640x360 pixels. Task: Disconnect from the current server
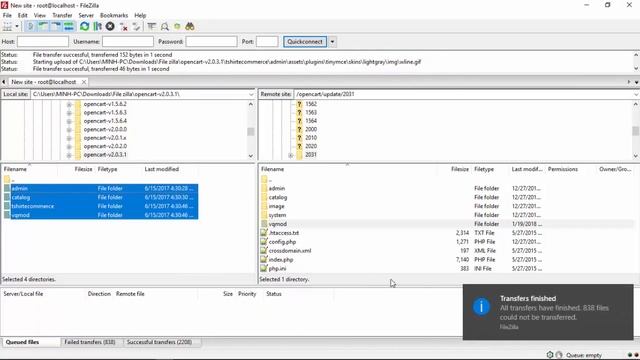tap(123, 27)
